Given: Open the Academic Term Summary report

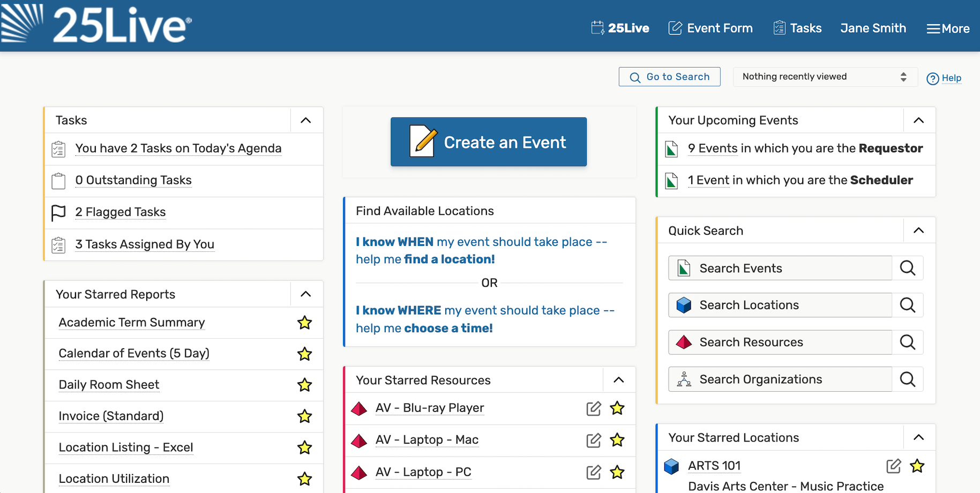Looking at the screenshot, I should [x=132, y=323].
